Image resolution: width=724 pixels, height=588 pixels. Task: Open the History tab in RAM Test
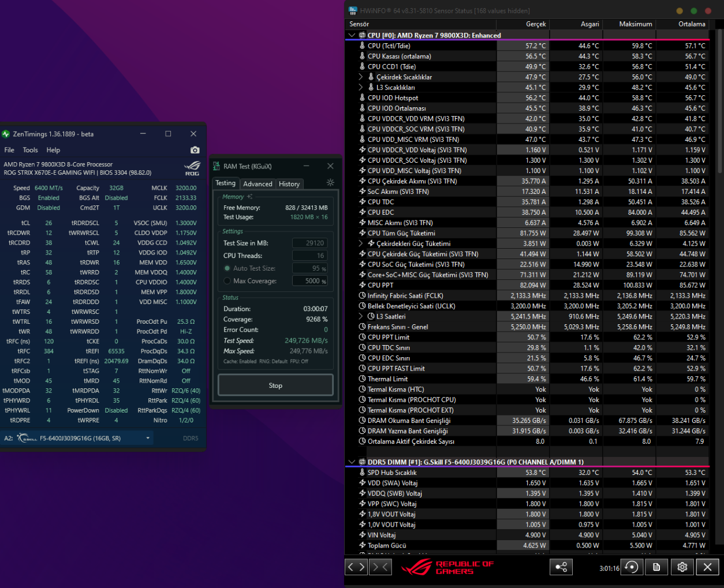pyautogui.click(x=289, y=184)
